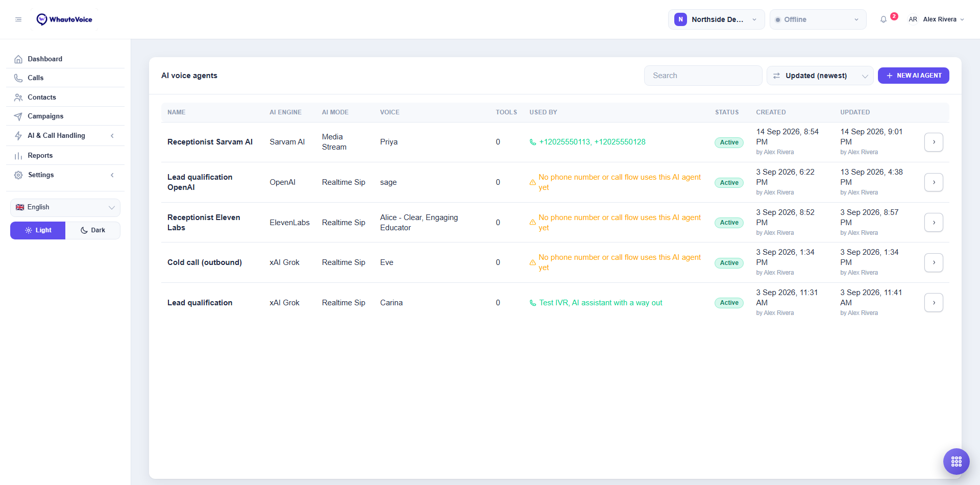
Task: Click the UPDATED column header
Action: [x=855, y=112]
